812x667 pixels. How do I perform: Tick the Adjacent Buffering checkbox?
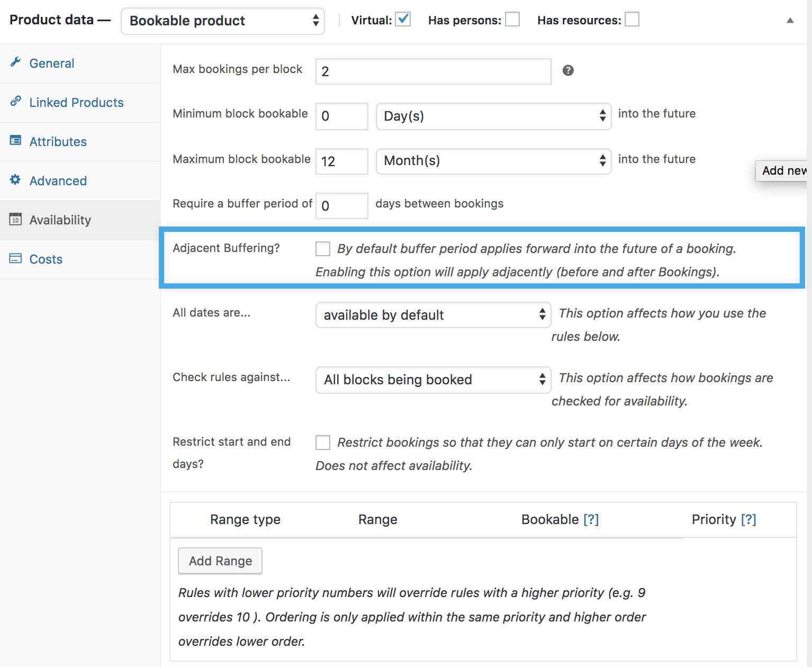(x=323, y=249)
